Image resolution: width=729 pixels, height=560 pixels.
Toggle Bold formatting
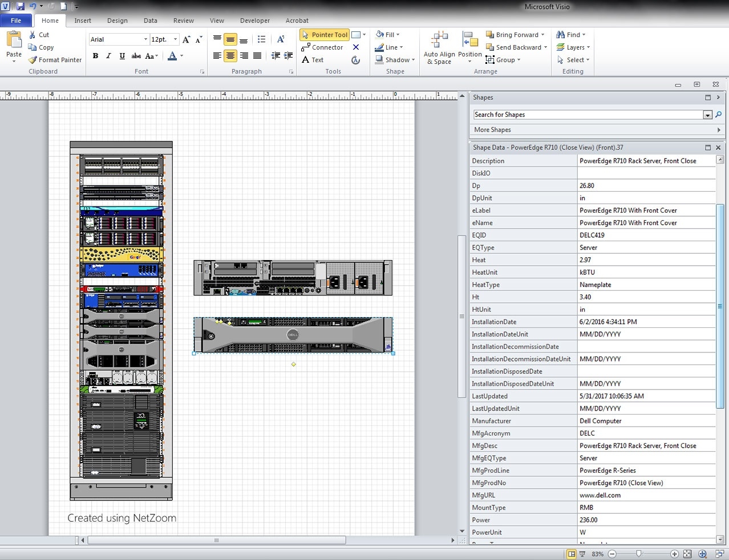(95, 56)
